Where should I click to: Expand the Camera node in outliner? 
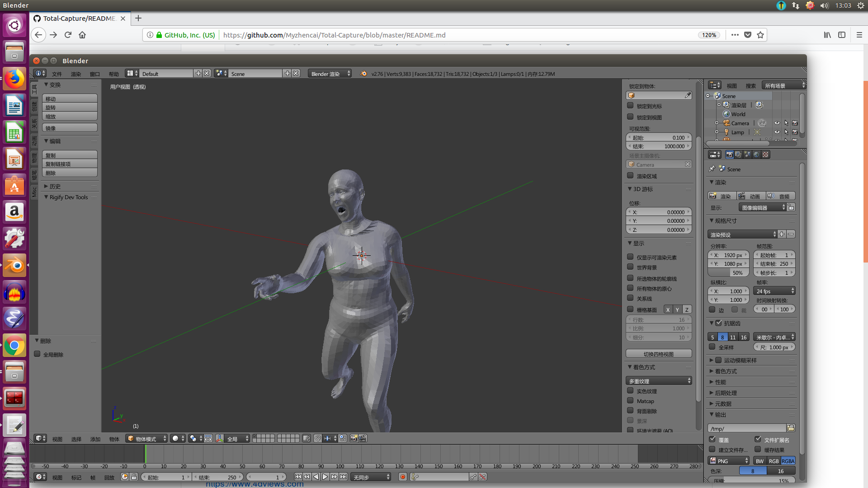pos(717,123)
